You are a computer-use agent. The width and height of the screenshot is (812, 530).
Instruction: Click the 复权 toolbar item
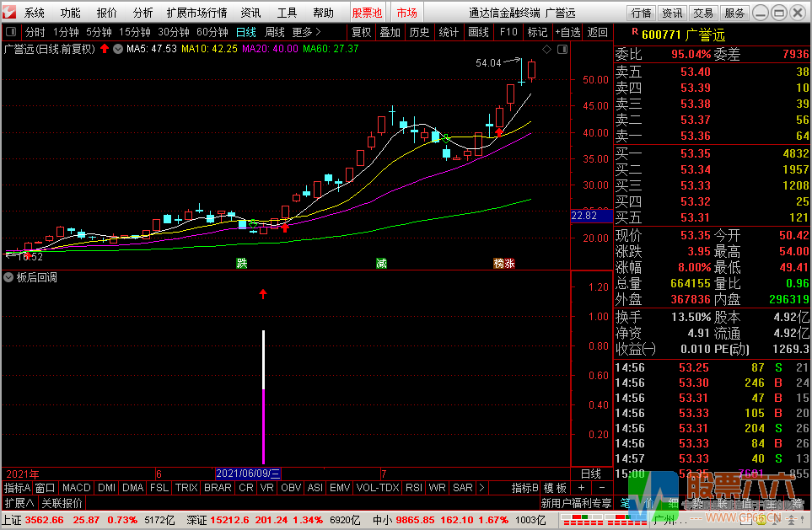tap(362, 32)
